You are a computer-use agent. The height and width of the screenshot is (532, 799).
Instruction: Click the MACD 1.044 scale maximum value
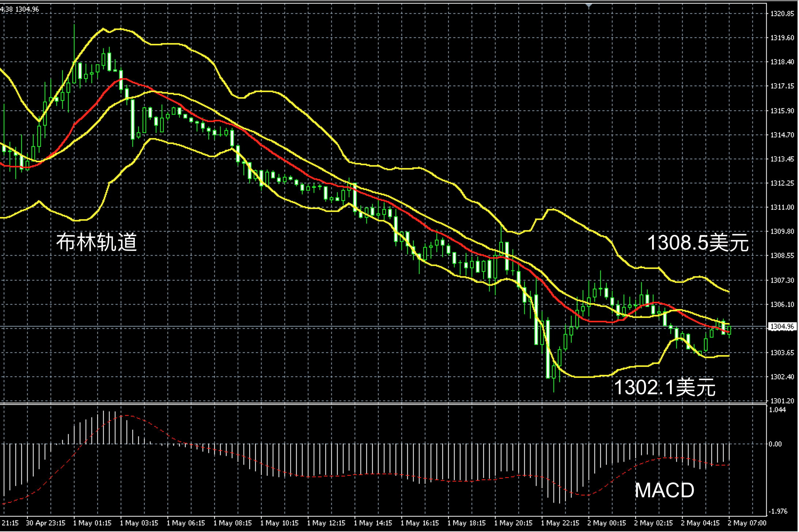pos(777,410)
